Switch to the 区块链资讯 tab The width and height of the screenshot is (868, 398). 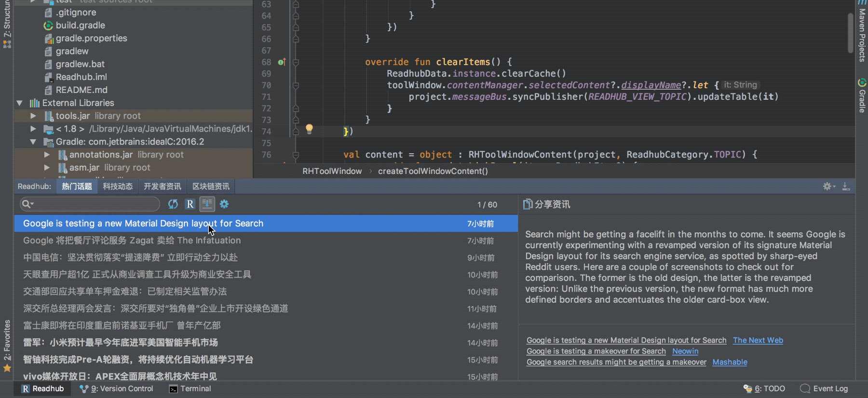click(x=211, y=186)
